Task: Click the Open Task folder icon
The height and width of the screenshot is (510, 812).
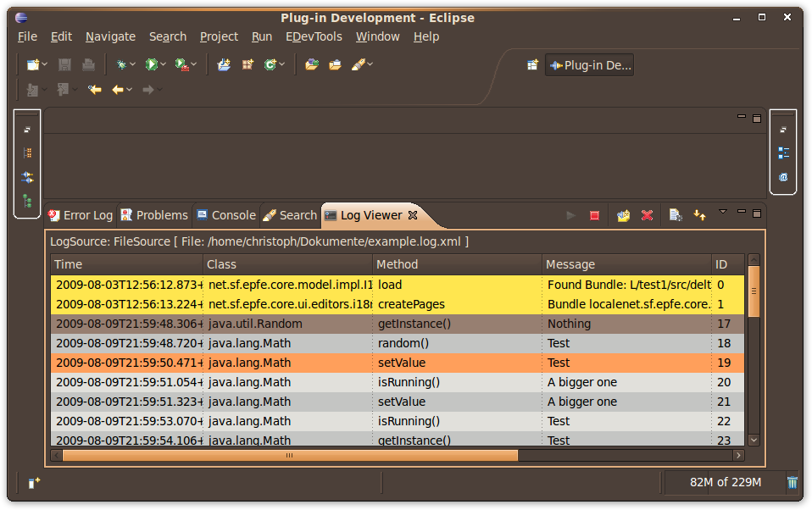Action: 335,64
